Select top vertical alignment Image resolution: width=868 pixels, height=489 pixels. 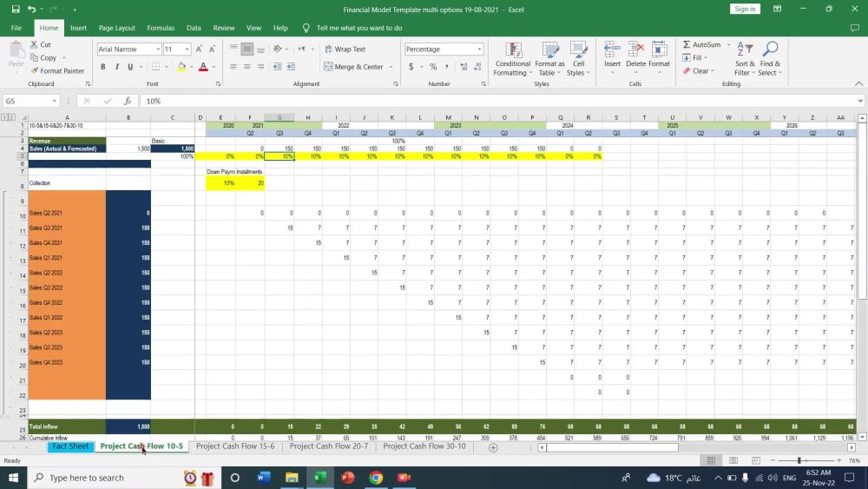(233, 49)
